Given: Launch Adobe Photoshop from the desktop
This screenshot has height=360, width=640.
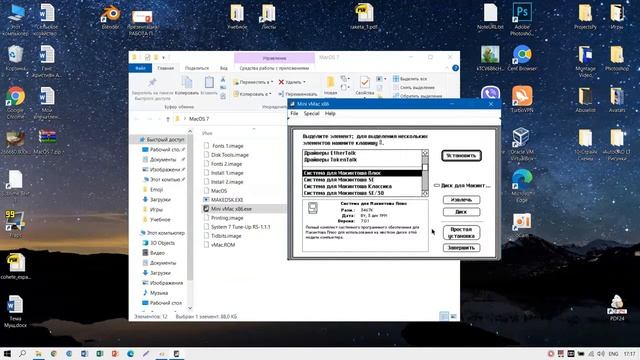Looking at the screenshot, I should [x=522, y=18].
